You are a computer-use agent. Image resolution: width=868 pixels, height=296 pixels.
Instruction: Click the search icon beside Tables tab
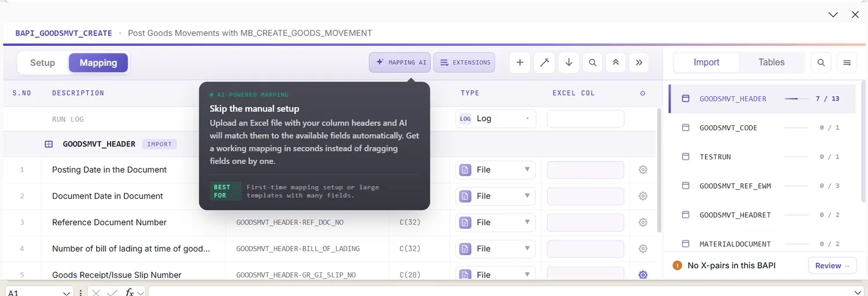[821, 63]
